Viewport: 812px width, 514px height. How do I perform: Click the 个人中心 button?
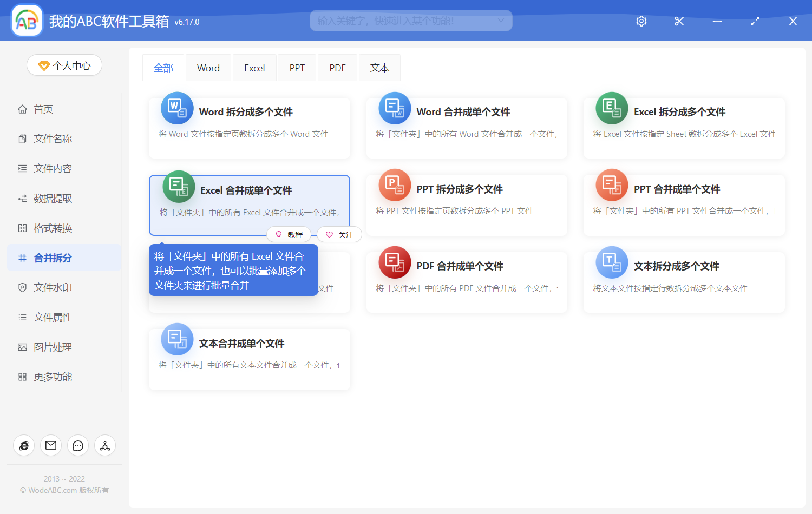click(64, 65)
